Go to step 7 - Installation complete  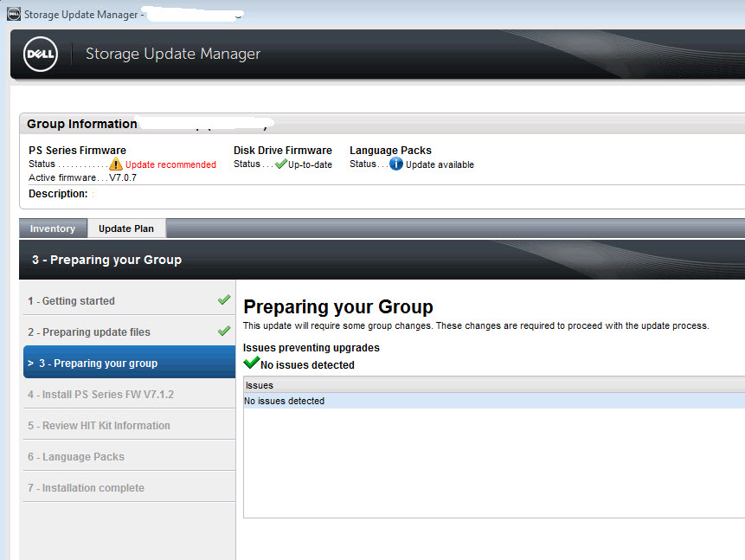point(129,487)
